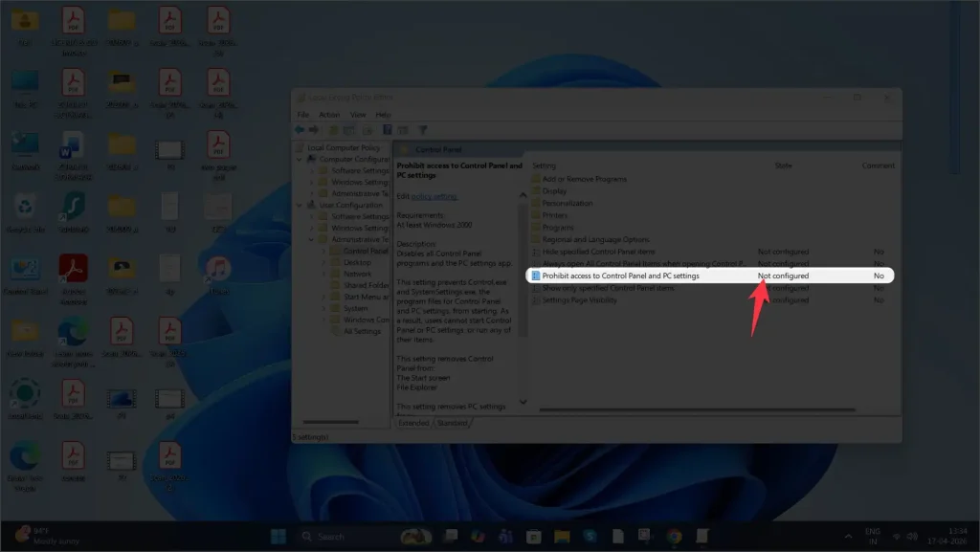The height and width of the screenshot is (552, 980).
Task: Click the taskbar weather widget
Action: point(47,536)
